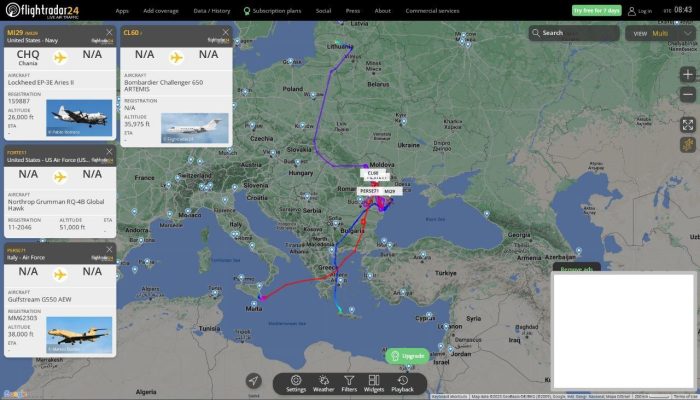Viewport: 700px width, 400px height.
Task: Zoom out the map with minus button
Action: click(x=688, y=95)
